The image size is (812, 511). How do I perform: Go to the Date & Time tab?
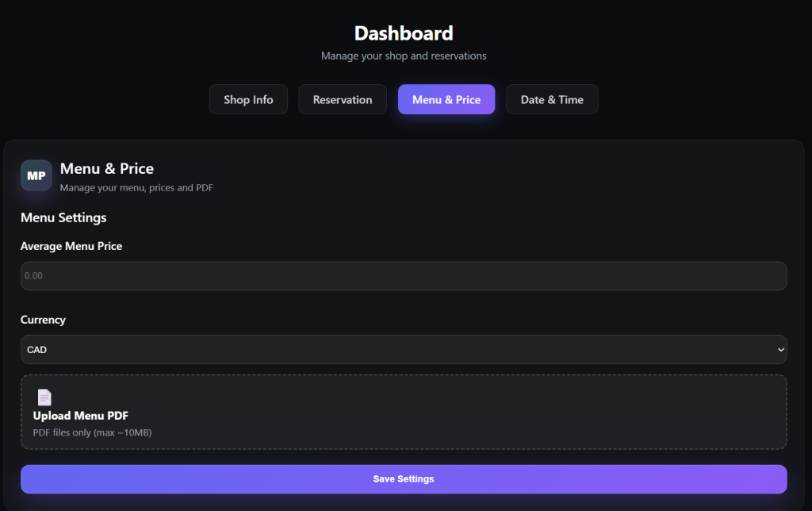(552, 100)
